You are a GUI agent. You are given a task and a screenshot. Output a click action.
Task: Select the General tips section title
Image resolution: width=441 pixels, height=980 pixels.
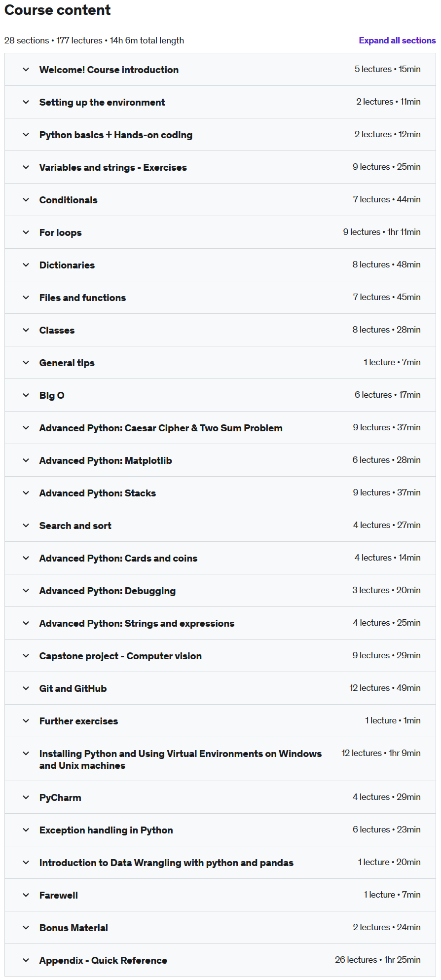(x=67, y=363)
